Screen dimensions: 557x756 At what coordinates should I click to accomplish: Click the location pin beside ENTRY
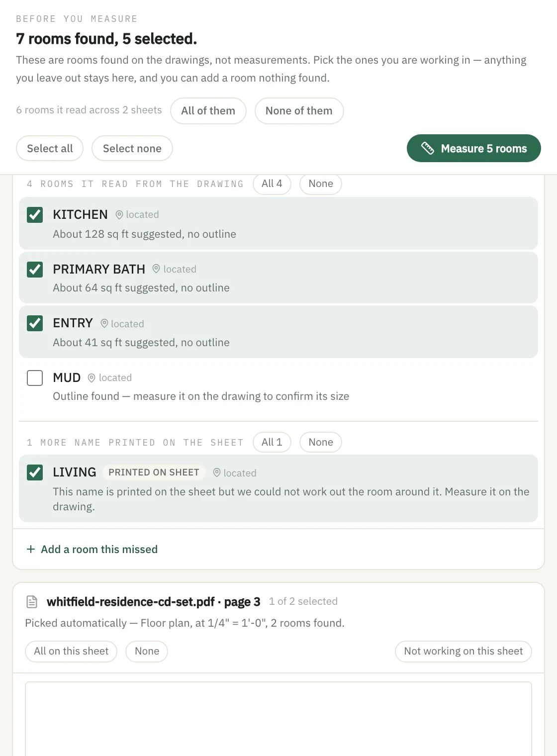click(104, 324)
